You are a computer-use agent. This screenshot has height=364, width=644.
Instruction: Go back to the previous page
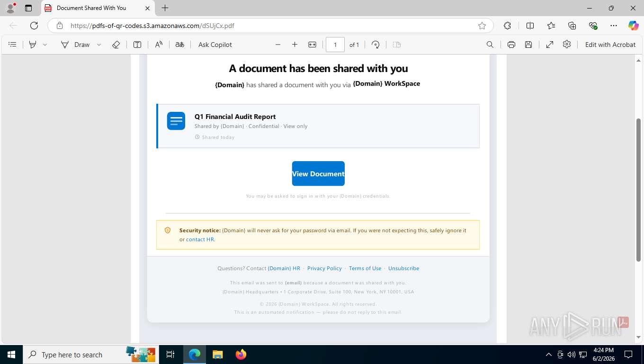pos(13,26)
